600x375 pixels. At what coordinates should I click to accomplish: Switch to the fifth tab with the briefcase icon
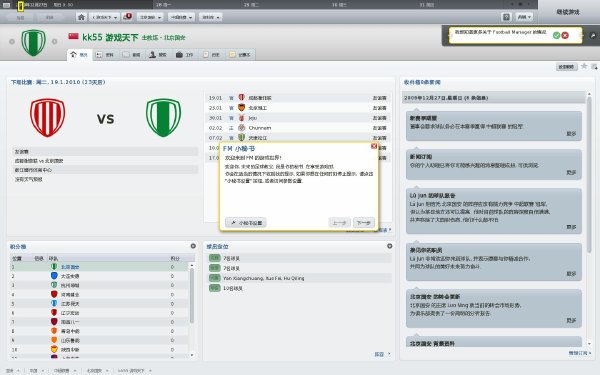pos(184,55)
